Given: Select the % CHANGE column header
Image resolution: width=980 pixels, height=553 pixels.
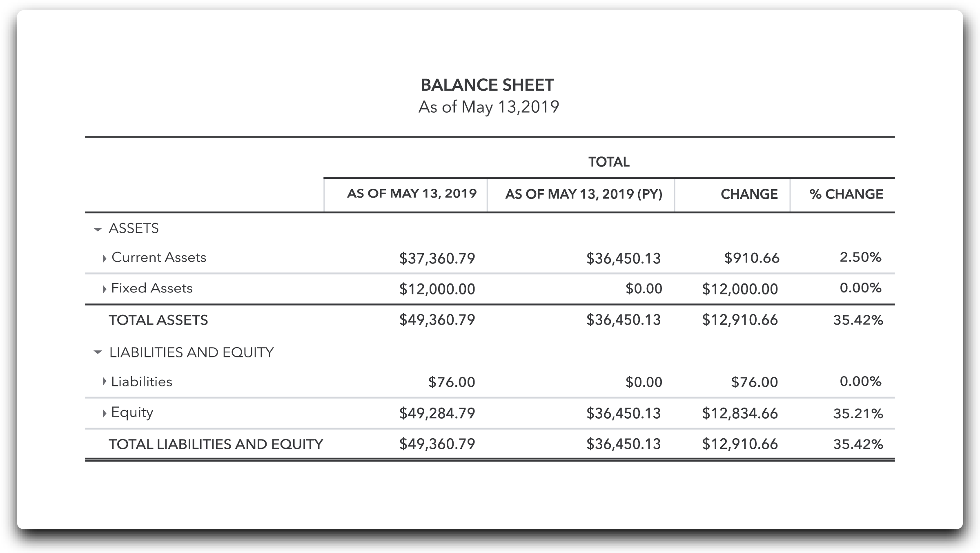Looking at the screenshot, I should coord(846,194).
